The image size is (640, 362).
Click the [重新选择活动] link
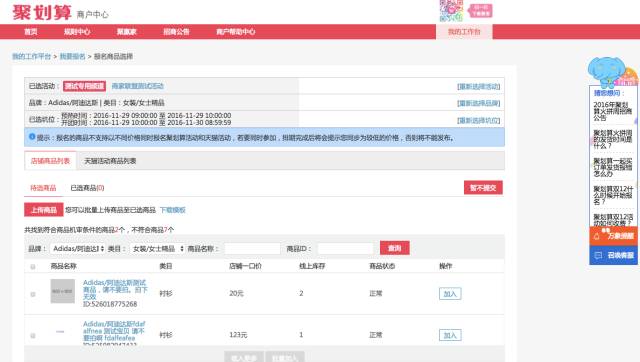pos(478,87)
